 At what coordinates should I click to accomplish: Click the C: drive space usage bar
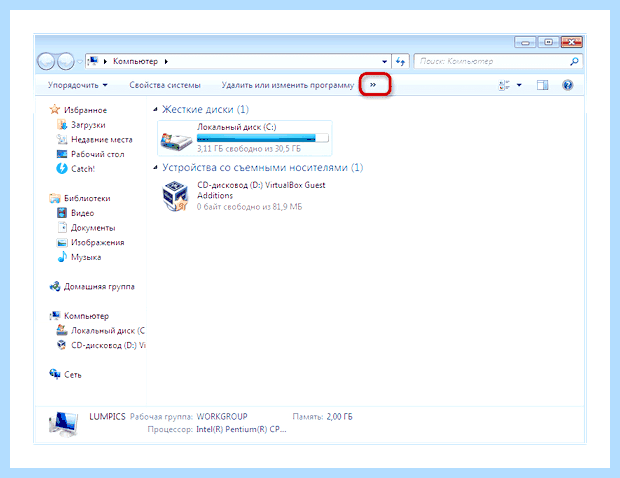263,138
